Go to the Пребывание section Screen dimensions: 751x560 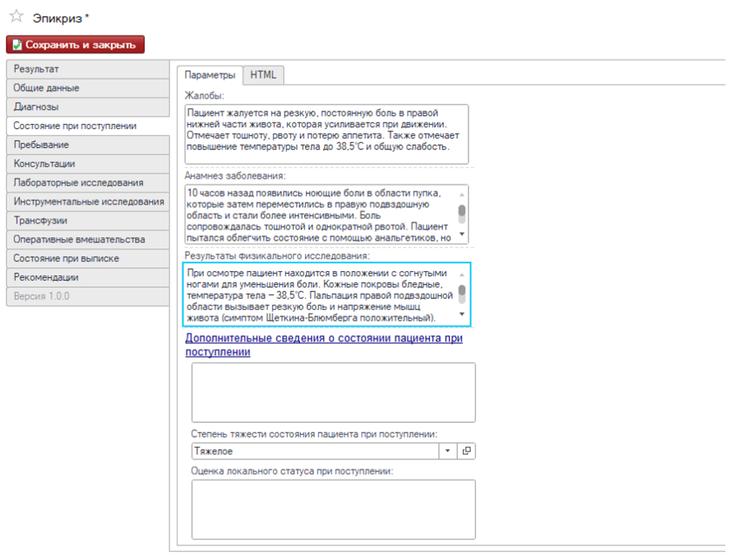(88, 144)
